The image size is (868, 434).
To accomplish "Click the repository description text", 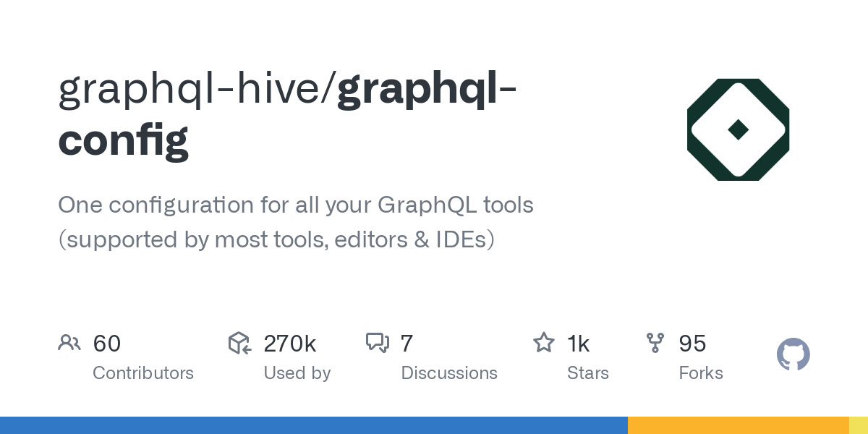I will click(x=295, y=221).
